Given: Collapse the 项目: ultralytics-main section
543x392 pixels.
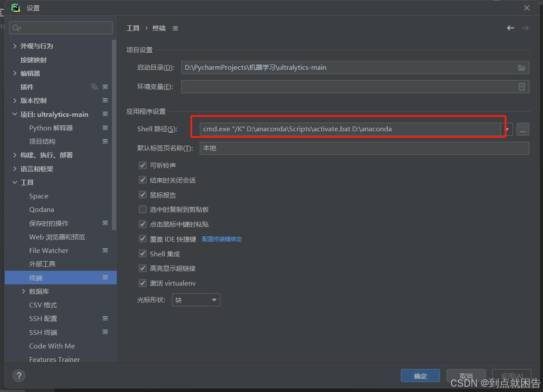Looking at the screenshot, I should 15,114.
